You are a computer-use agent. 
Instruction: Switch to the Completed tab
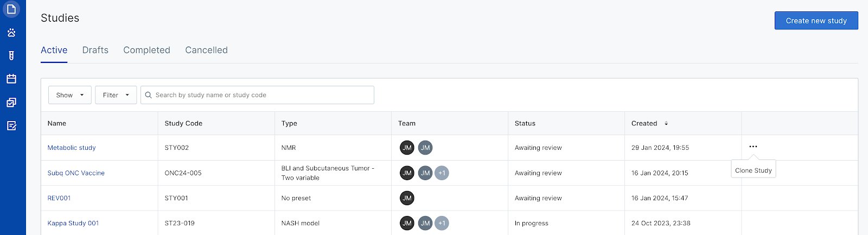[x=146, y=50]
